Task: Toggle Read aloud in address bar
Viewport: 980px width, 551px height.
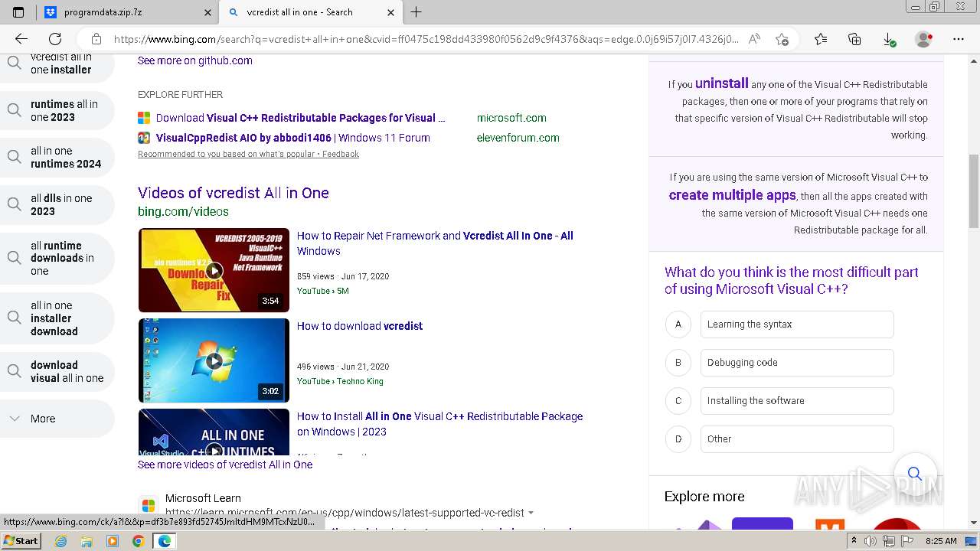Action: [755, 39]
